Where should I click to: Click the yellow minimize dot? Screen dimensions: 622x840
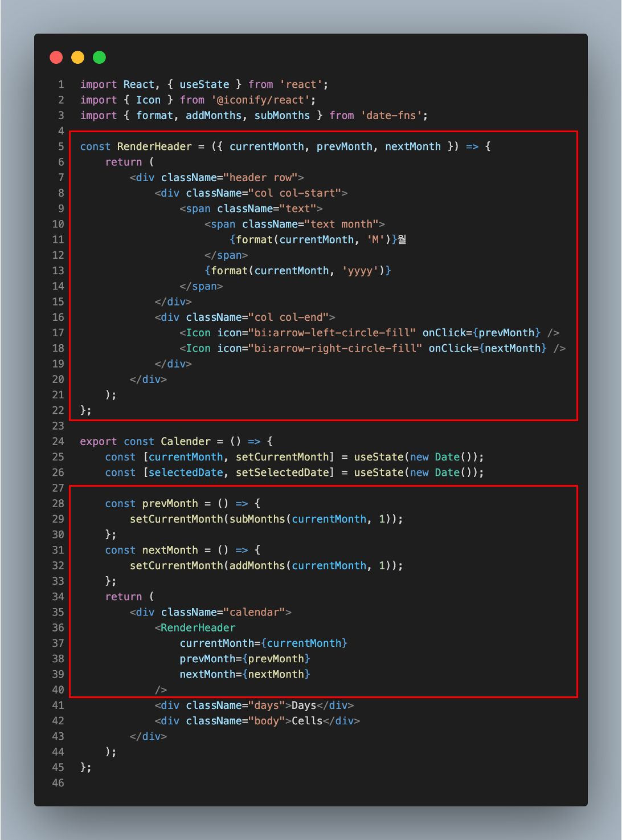point(77,57)
